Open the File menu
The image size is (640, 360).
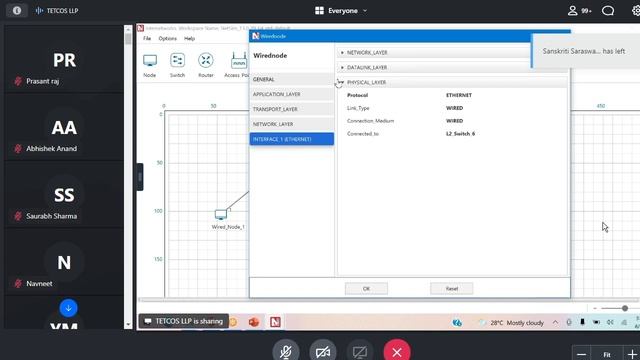[x=147, y=38]
